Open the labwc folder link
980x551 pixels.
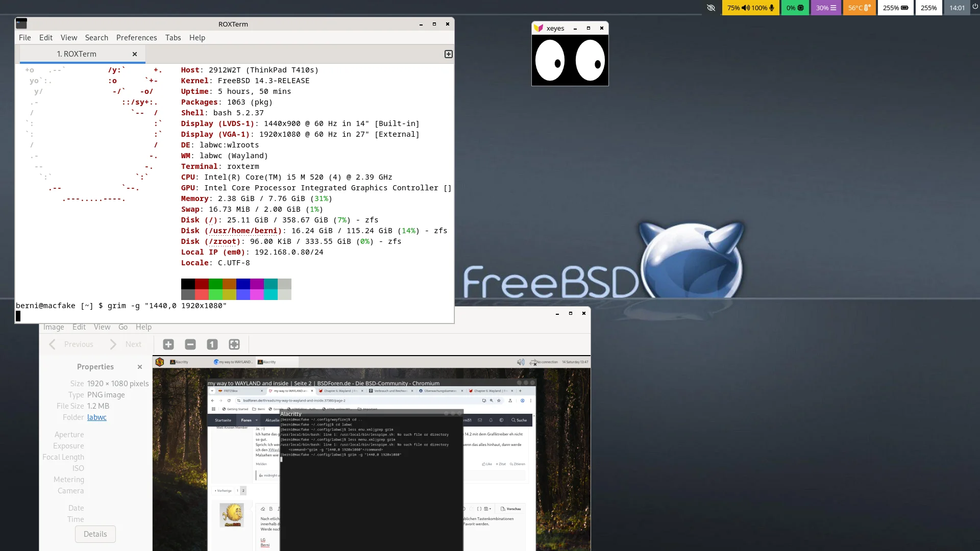pos(97,417)
